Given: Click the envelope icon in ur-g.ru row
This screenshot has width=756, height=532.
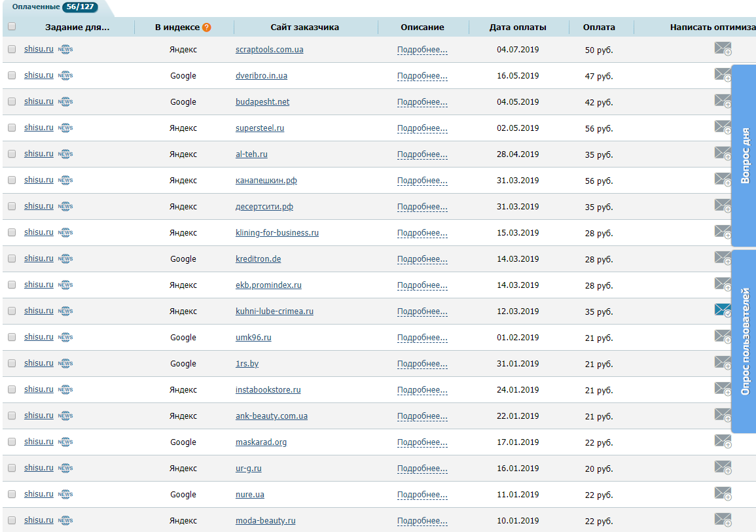Looking at the screenshot, I should pos(723,467).
